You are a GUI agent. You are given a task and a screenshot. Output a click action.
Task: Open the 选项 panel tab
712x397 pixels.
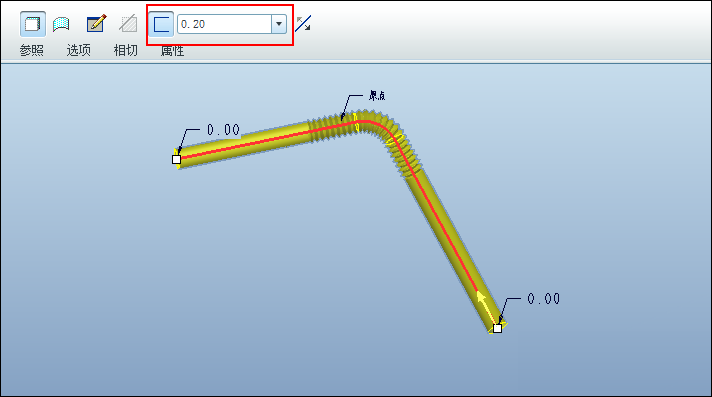(x=79, y=50)
